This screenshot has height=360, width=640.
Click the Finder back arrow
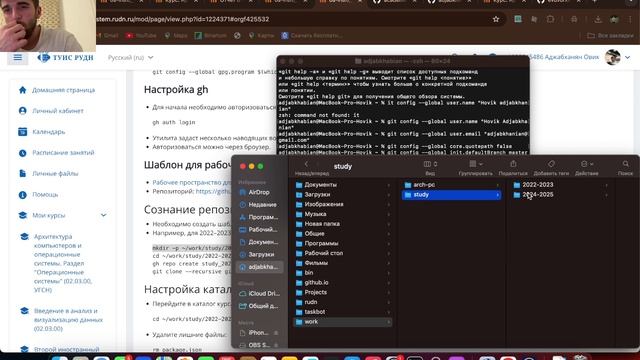point(306,164)
